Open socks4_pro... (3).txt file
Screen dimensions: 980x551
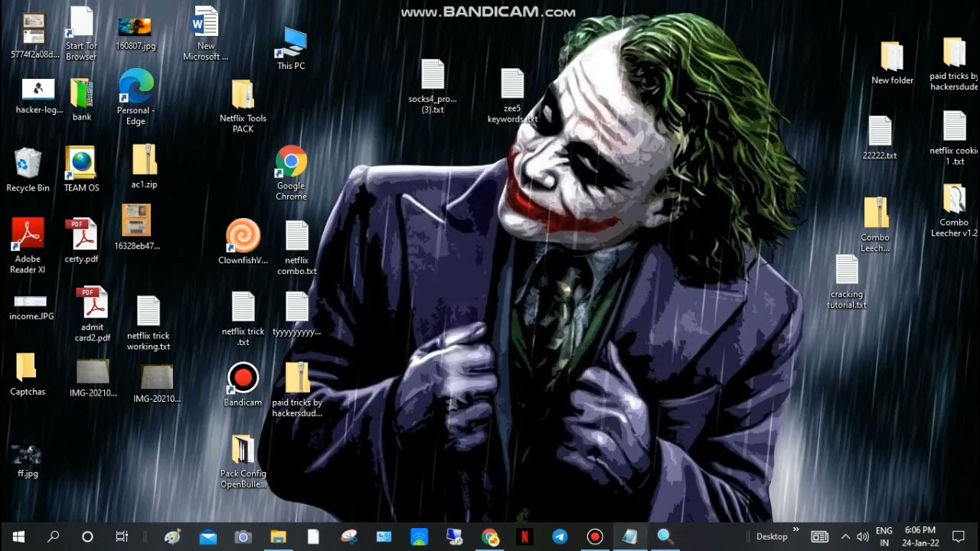433,86
